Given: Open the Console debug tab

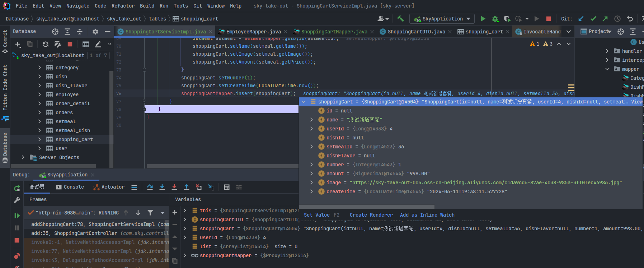Looking at the screenshot, I should [x=70, y=187].
